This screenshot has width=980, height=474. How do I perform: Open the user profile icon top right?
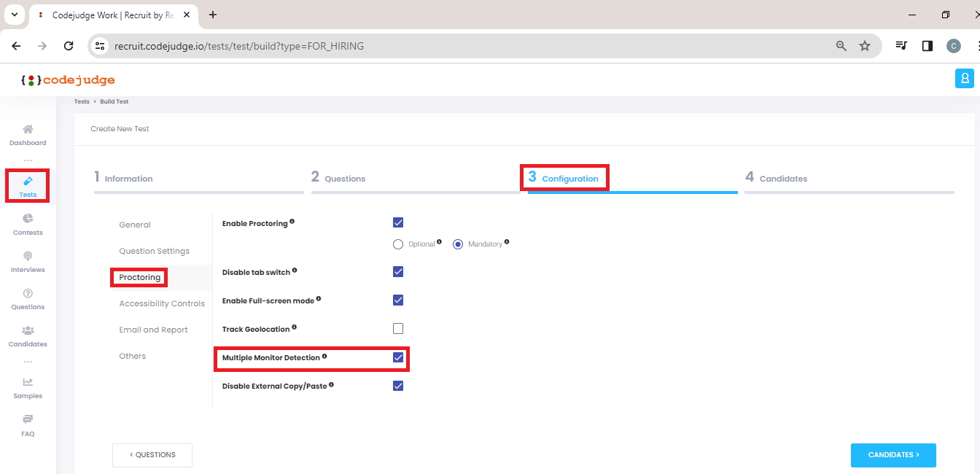[x=964, y=78]
